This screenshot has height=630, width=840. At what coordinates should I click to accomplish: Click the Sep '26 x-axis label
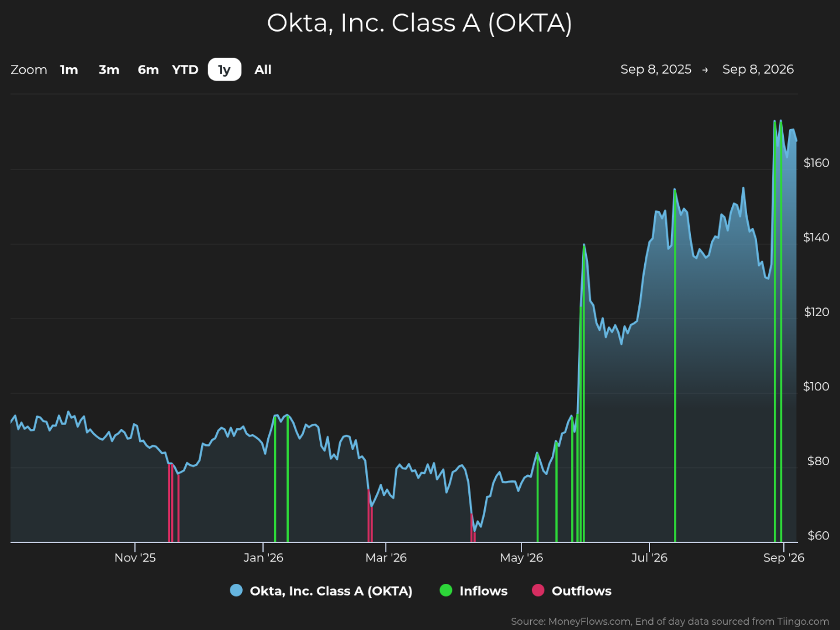click(784, 558)
